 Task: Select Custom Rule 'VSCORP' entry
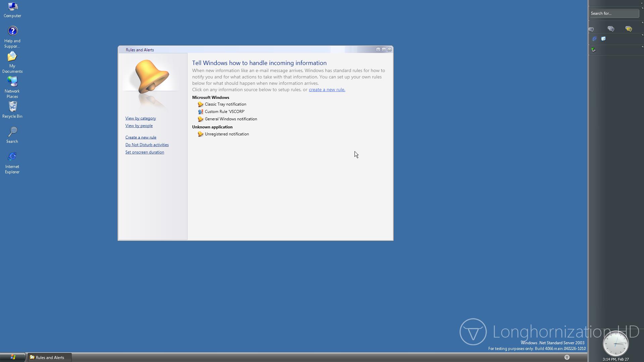pos(224,112)
